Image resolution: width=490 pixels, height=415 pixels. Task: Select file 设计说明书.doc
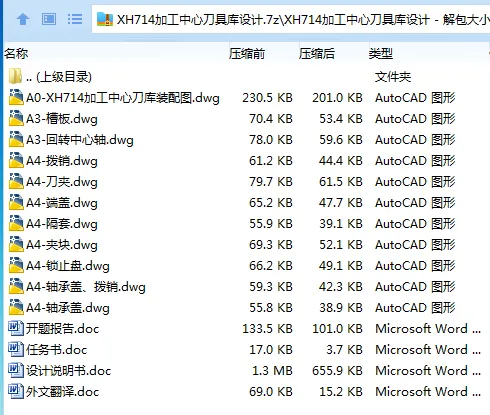68,371
